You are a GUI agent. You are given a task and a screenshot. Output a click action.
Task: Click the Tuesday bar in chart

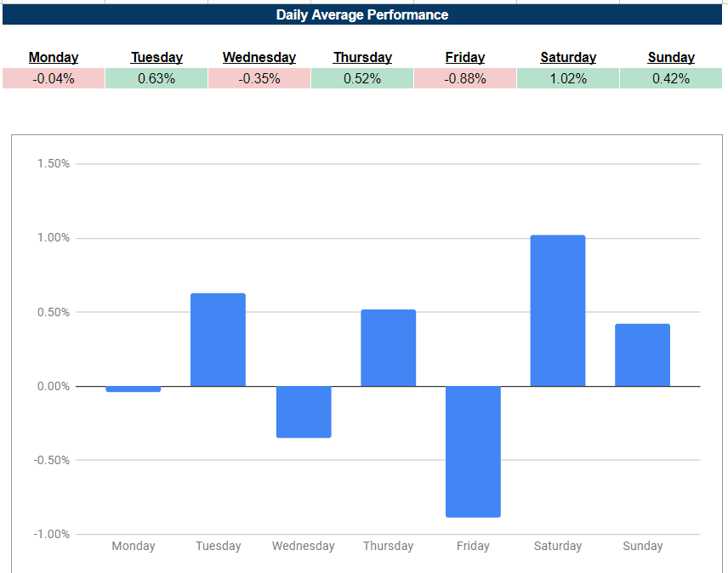coord(219,339)
